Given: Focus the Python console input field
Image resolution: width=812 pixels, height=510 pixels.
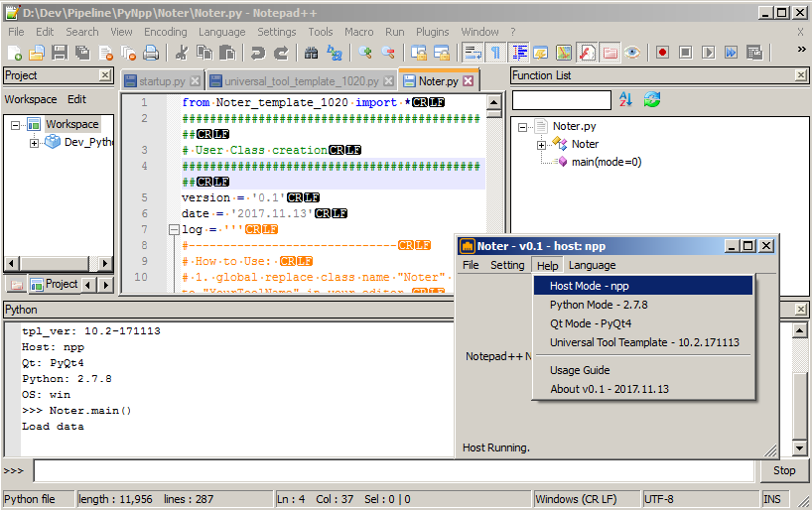Looking at the screenshot, I should pos(394,471).
